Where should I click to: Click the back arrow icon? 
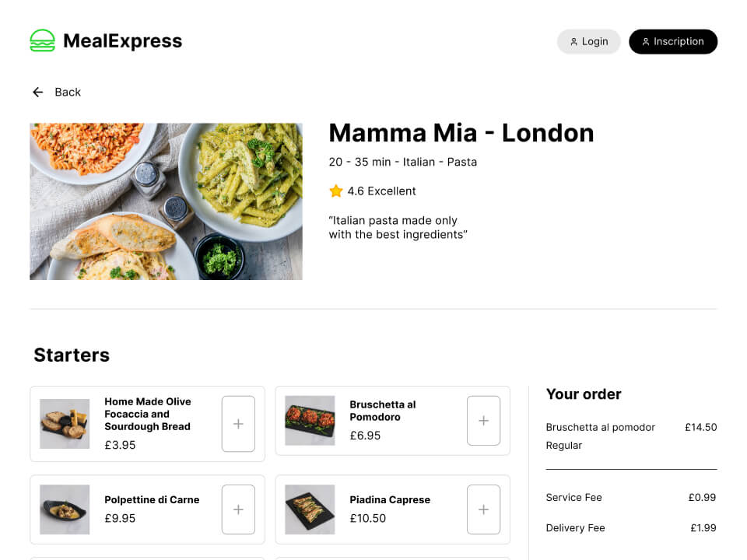(37, 93)
